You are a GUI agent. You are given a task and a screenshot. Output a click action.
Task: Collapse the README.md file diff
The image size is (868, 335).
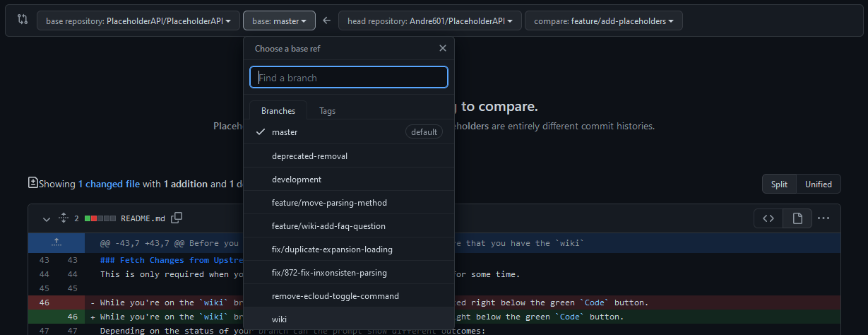point(47,218)
